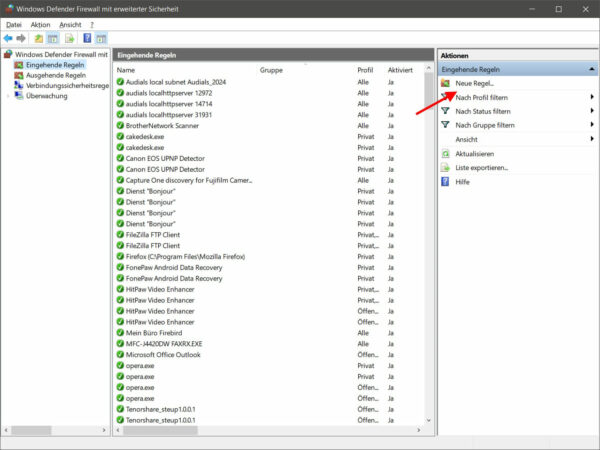This screenshot has height=450, width=600.
Task: Open Nach Gruppe filtern submenu arrow
Action: (x=592, y=125)
